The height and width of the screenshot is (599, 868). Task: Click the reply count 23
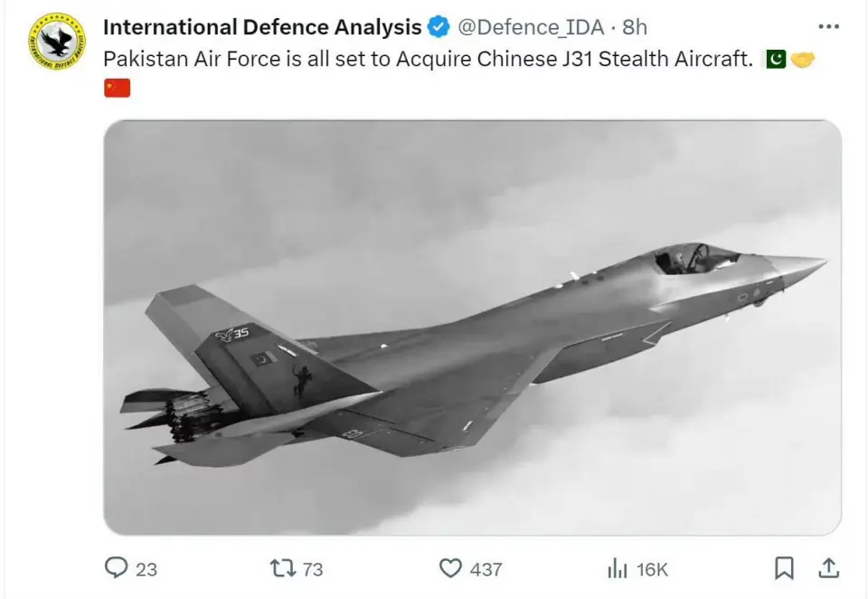(x=146, y=569)
